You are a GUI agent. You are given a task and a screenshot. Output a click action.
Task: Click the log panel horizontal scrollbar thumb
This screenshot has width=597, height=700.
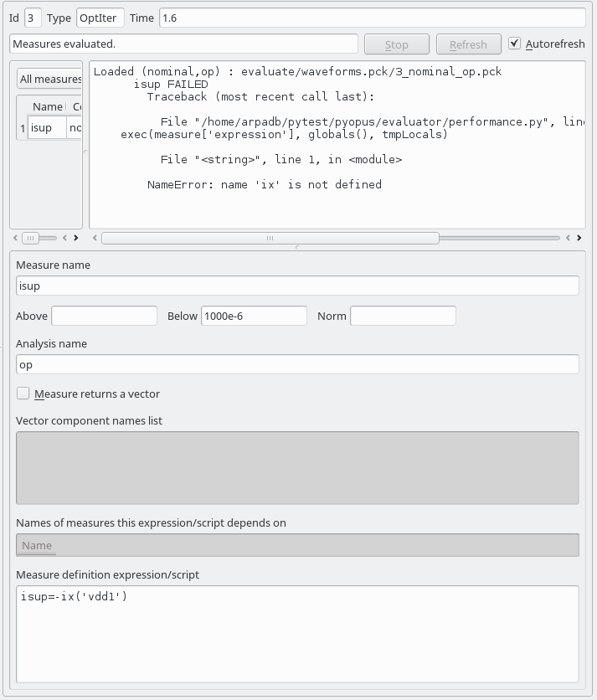(270, 238)
